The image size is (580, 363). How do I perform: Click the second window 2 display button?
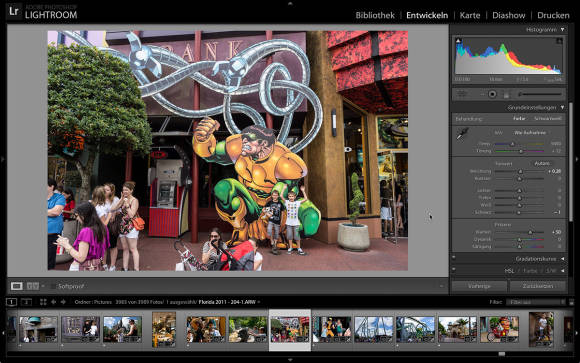[x=26, y=302]
